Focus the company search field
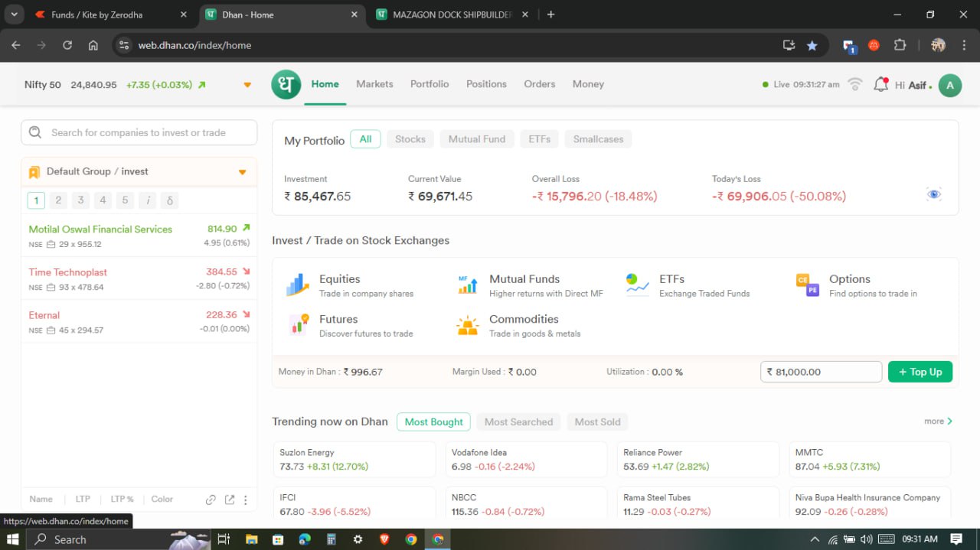 pyautogui.click(x=139, y=132)
